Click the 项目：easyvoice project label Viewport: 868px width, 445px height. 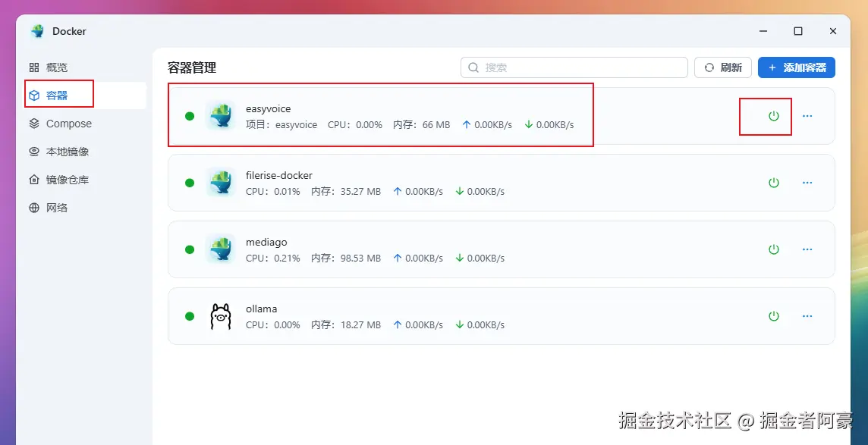pos(281,125)
